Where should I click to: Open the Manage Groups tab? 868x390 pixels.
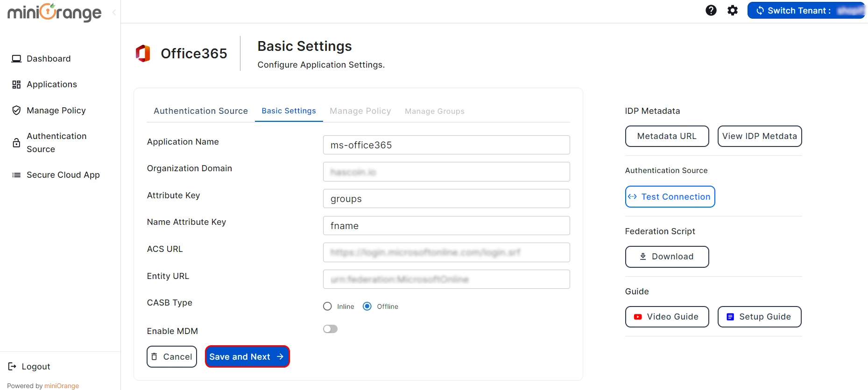435,111
